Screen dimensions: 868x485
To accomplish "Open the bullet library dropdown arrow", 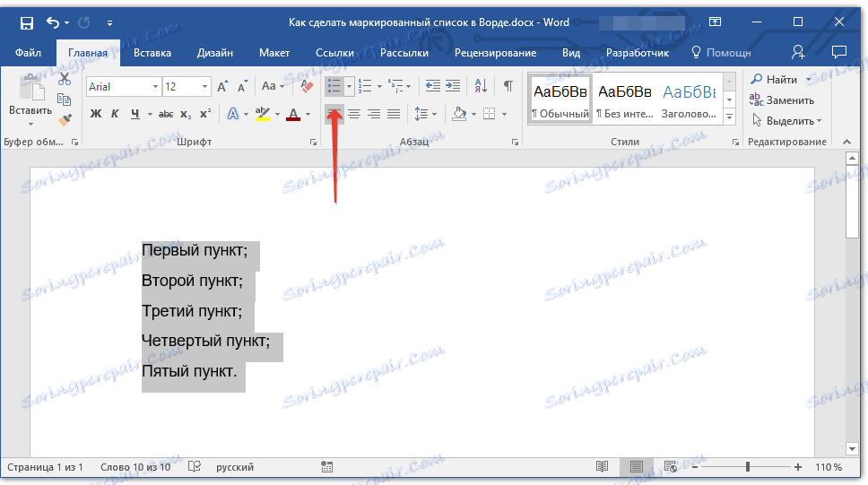I will coord(349,86).
